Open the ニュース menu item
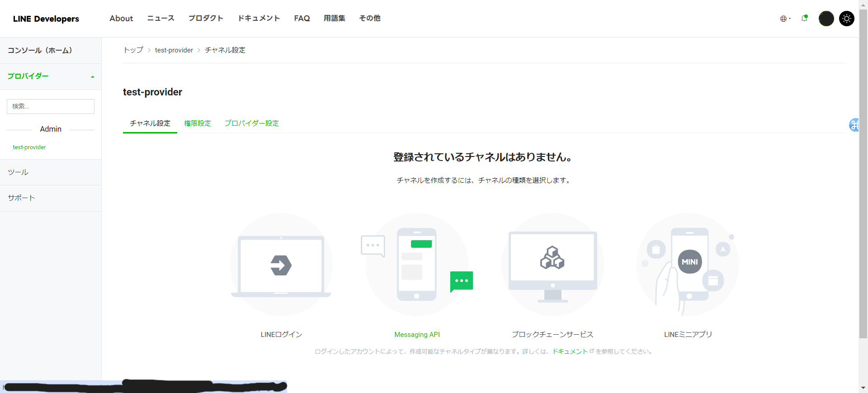 [x=160, y=19]
